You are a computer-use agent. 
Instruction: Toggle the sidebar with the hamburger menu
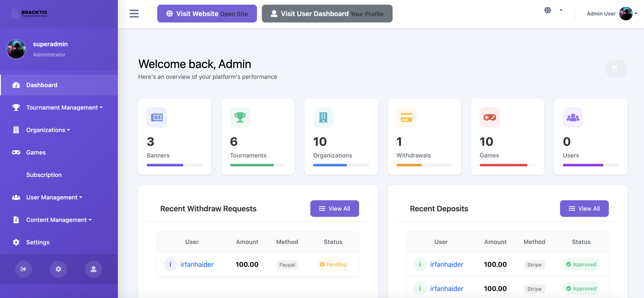[134, 14]
